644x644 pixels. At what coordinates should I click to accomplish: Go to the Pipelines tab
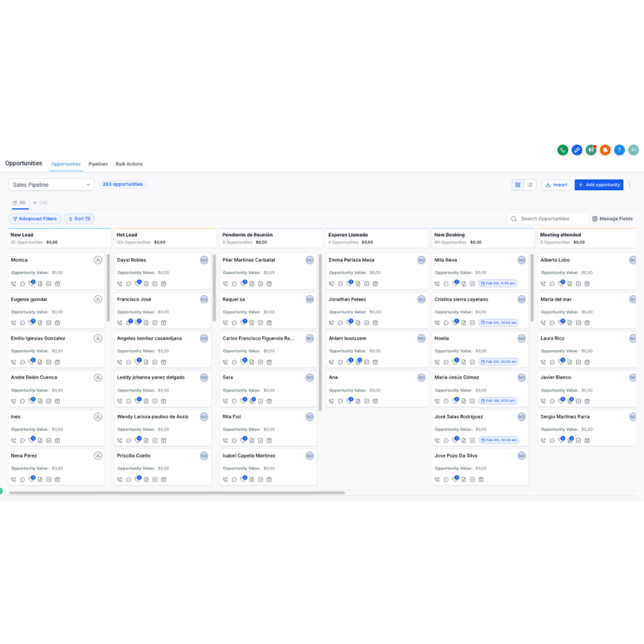[98, 164]
